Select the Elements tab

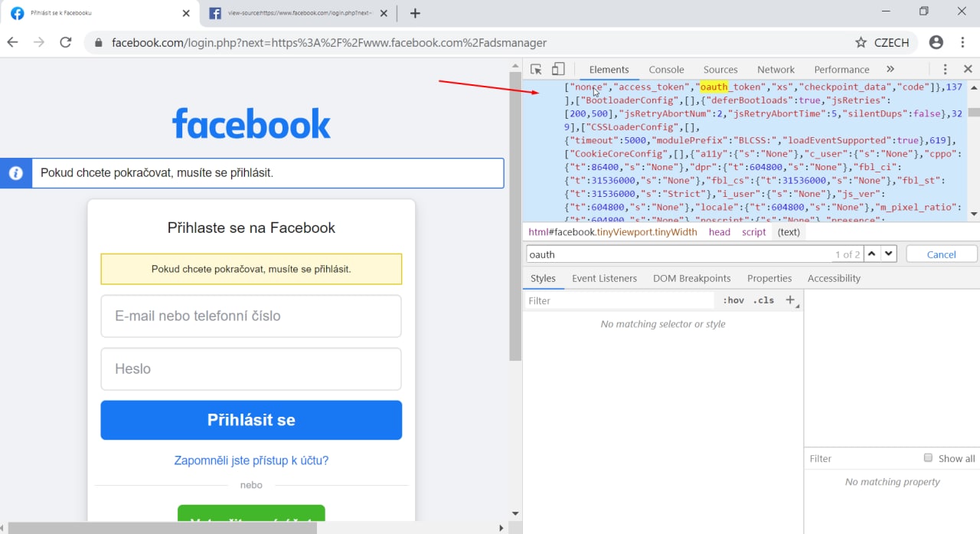(x=609, y=69)
